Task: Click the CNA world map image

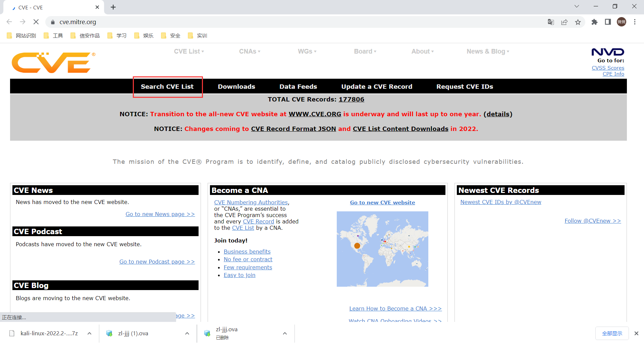Action: pos(382,249)
